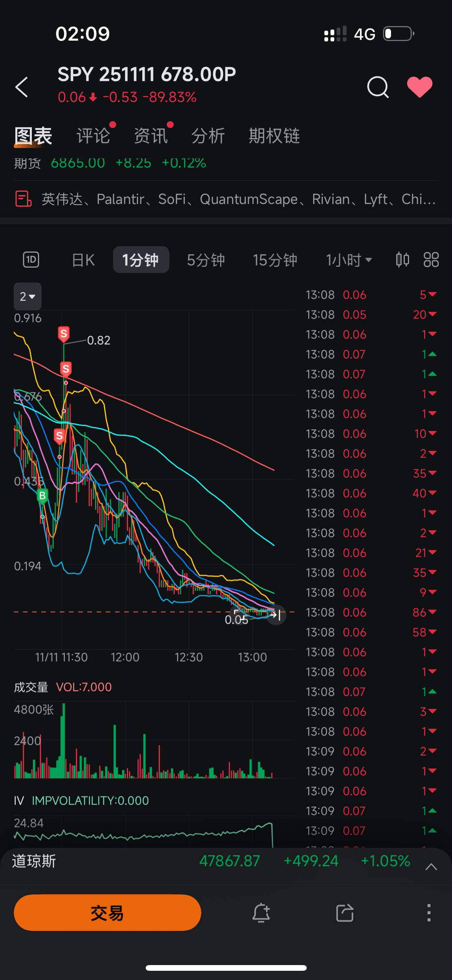
Task: Open the 1D chart period icon
Action: click(x=31, y=260)
